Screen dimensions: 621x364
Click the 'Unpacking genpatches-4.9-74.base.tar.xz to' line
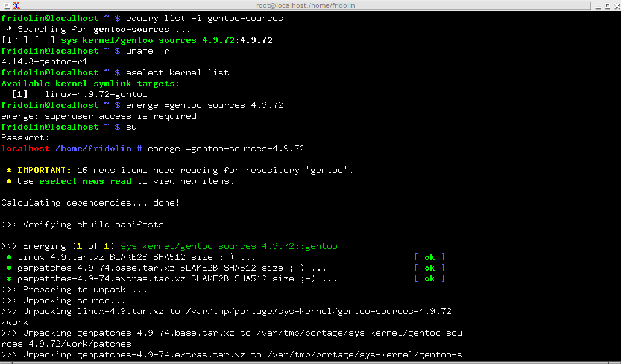[x=232, y=333]
